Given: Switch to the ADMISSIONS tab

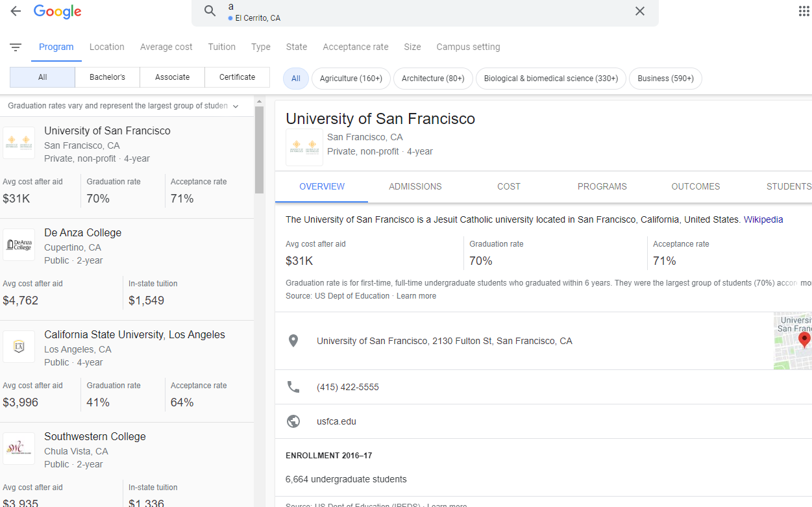Looking at the screenshot, I should [415, 186].
